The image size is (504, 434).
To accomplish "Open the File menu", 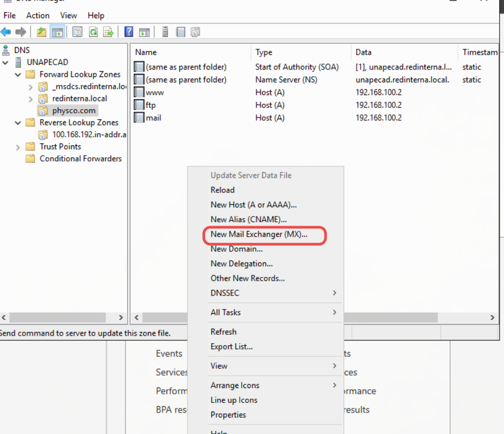I will pos(9,15).
